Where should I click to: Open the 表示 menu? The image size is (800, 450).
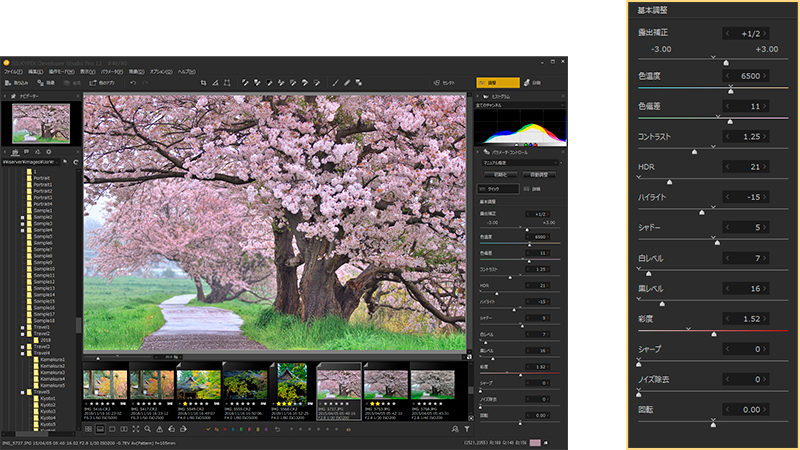tap(88, 72)
